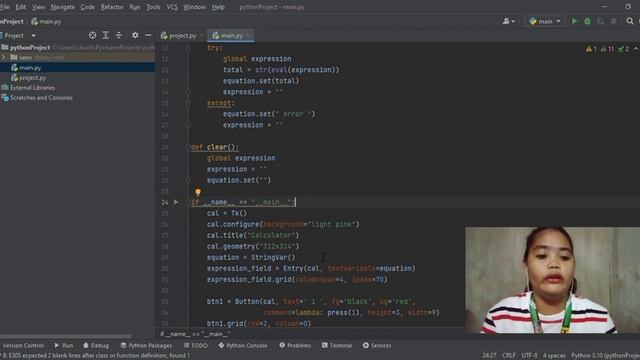This screenshot has width=640, height=360.
Task: Open the Python Console tool window
Action: 243,345
